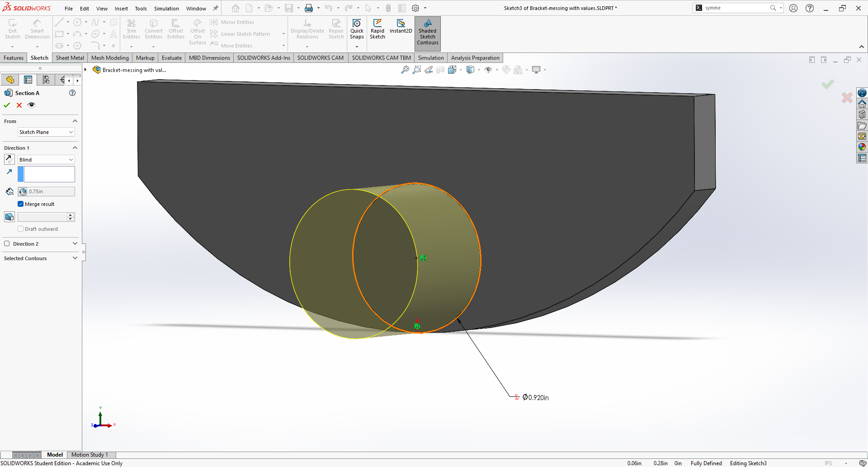Open the SOLIDWORKS Resources task pane icon

point(862,104)
